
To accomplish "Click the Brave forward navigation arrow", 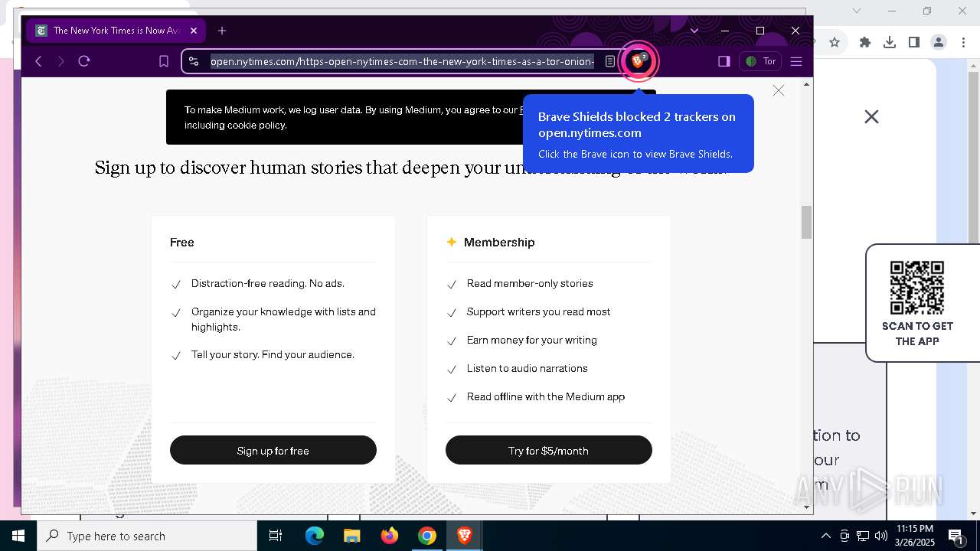I will tap(61, 61).
